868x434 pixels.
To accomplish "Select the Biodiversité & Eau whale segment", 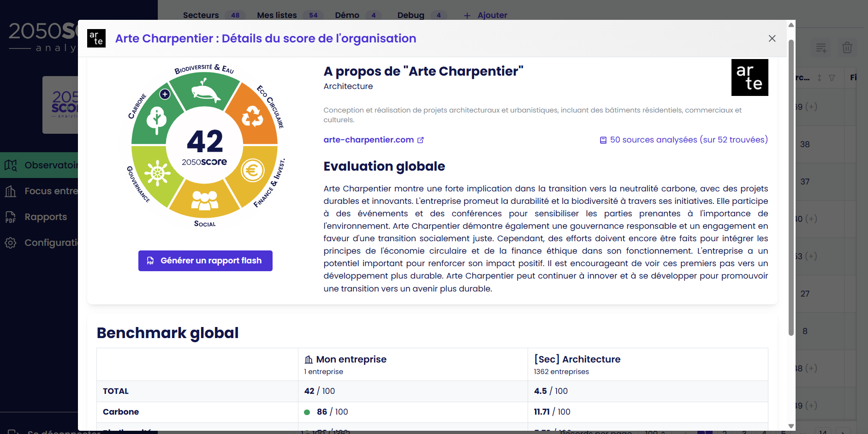I will click(x=205, y=90).
